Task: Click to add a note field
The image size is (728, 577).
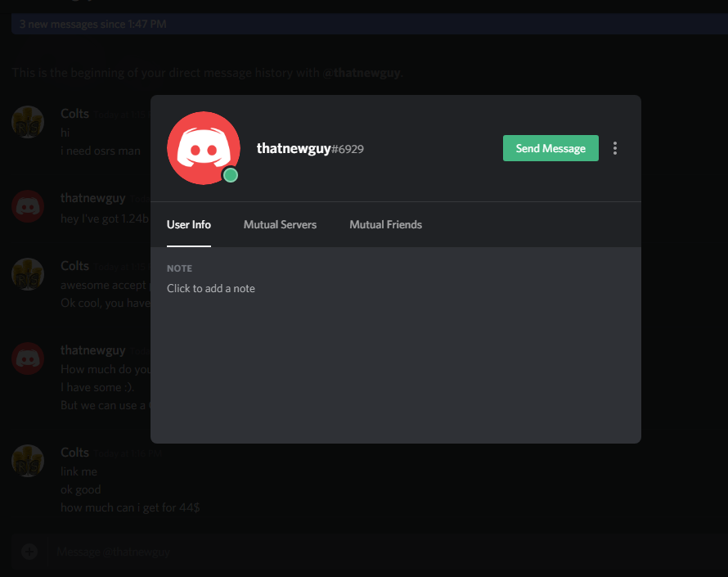Action: (x=211, y=288)
